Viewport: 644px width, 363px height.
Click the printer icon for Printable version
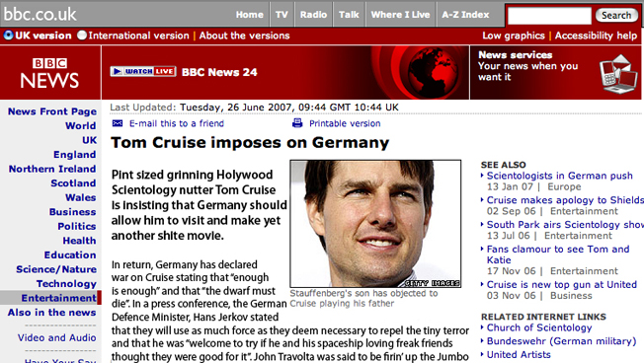point(297,123)
